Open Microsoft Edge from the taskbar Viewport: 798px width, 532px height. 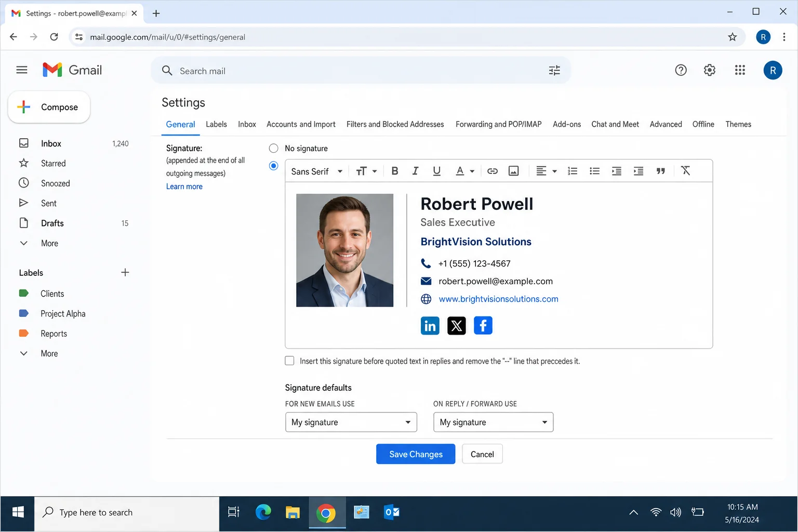click(x=263, y=513)
